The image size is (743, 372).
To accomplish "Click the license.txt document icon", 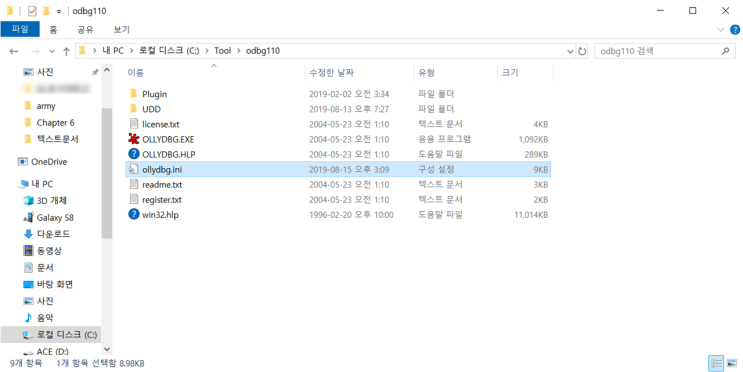I will (x=134, y=124).
